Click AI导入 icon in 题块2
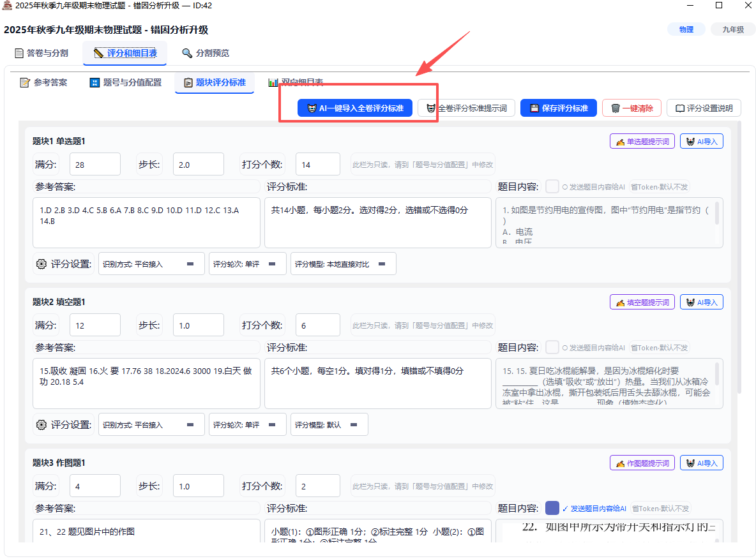The width and height of the screenshot is (756, 559). point(702,302)
